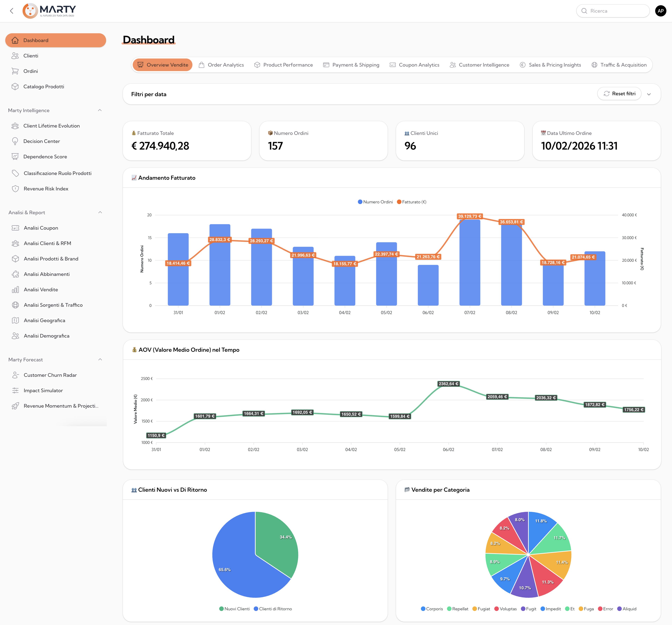Click the search magnifier icon
Image resolution: width=672 pixels, height=625 pixels.
click(584, 11)
